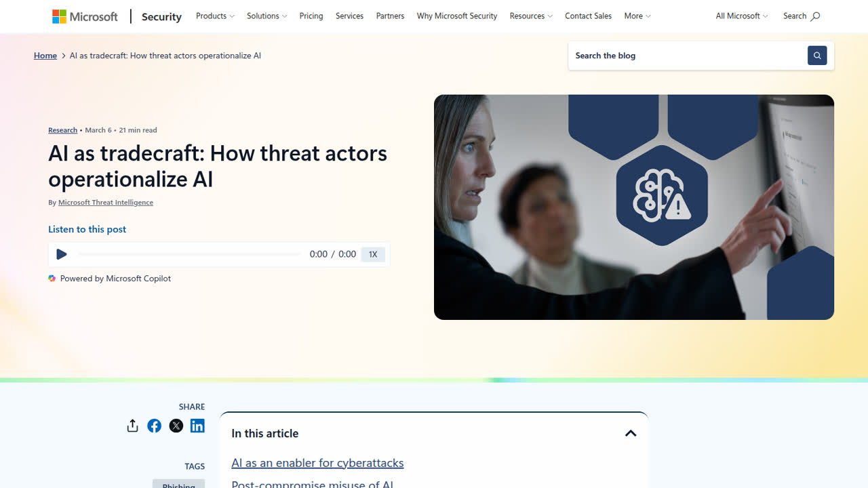The width and height of the screenshot is (868, 488).
Task: Jump to AI as an enabler for cyberattacks
Action: [x=317, y=463]
